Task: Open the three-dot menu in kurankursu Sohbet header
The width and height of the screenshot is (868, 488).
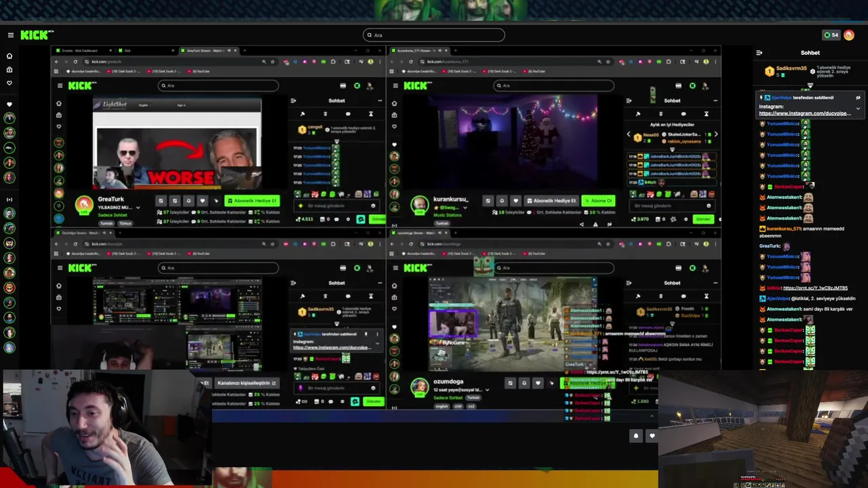Action: (715, 101)
